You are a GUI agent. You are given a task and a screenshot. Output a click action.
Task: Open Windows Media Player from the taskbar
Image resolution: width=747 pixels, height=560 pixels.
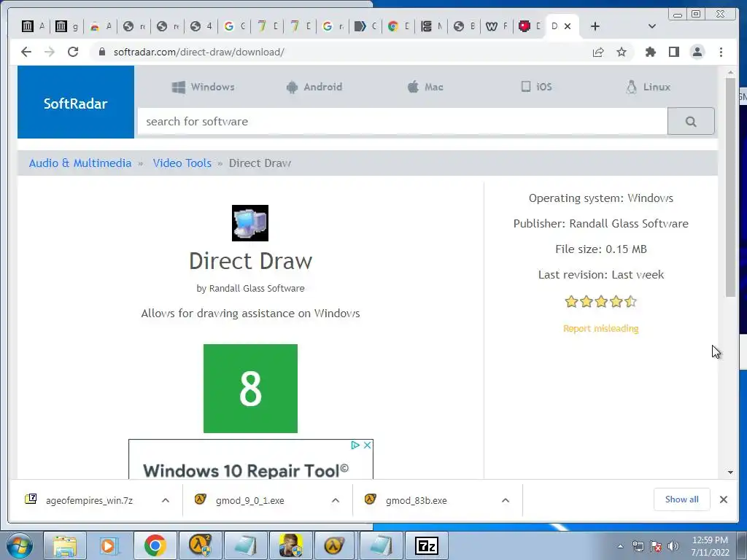(x=109, y=545)
